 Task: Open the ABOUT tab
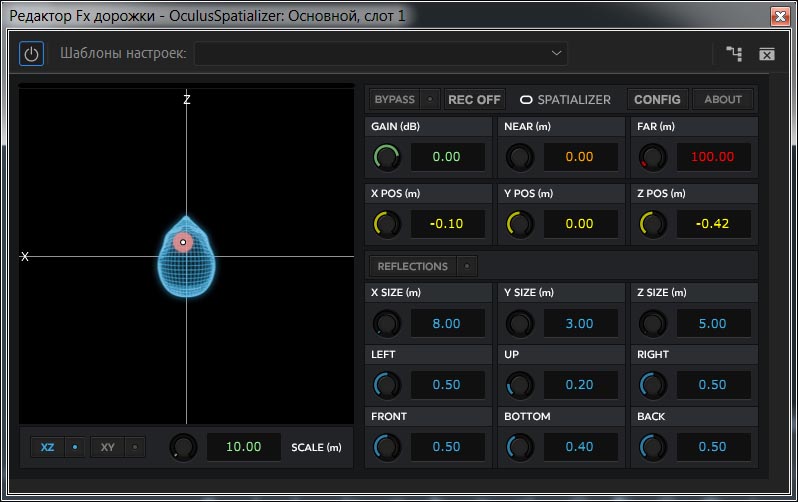(x=723, y=99)
